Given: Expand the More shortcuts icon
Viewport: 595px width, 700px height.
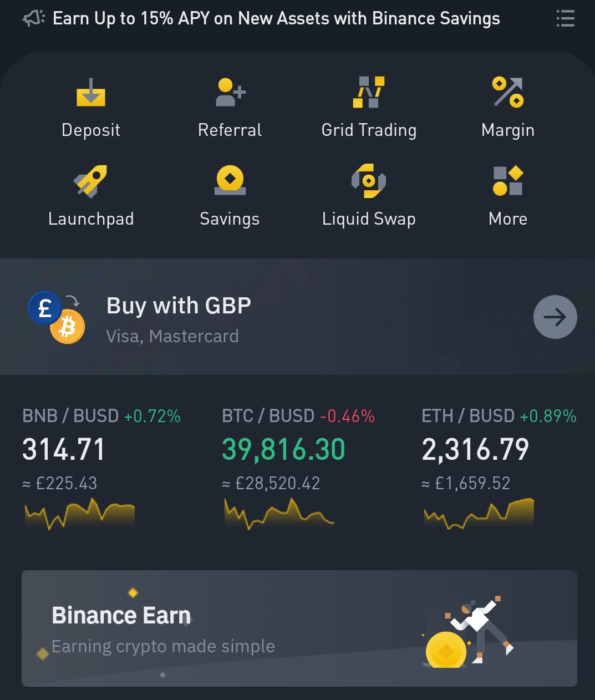Looking at the screenshot, I should [x=508, y=181].
